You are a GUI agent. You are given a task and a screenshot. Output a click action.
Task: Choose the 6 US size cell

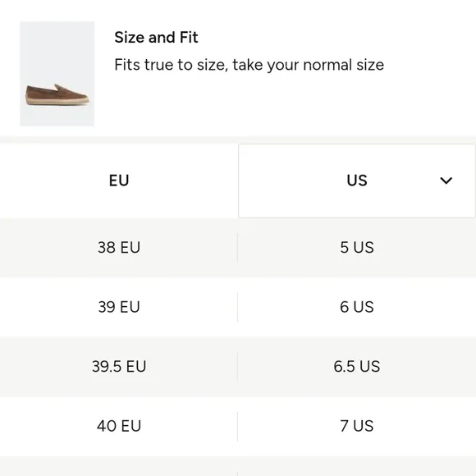(x=357, y=307)
